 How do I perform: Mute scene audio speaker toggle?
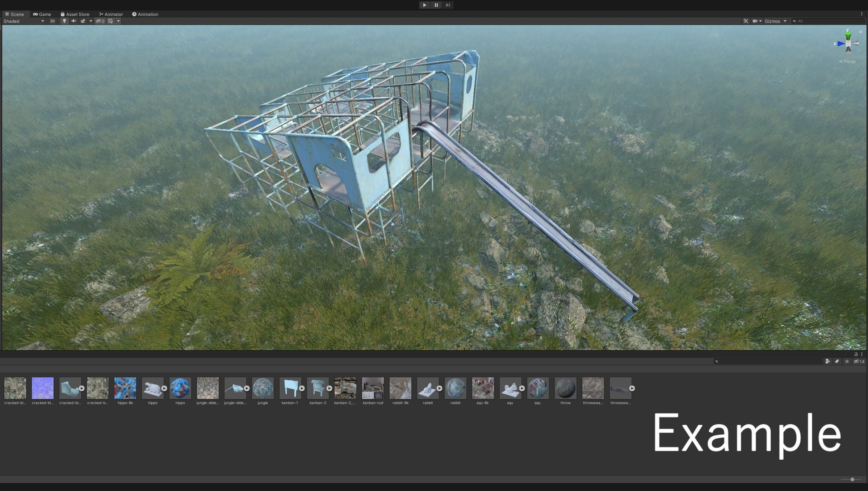74,21
